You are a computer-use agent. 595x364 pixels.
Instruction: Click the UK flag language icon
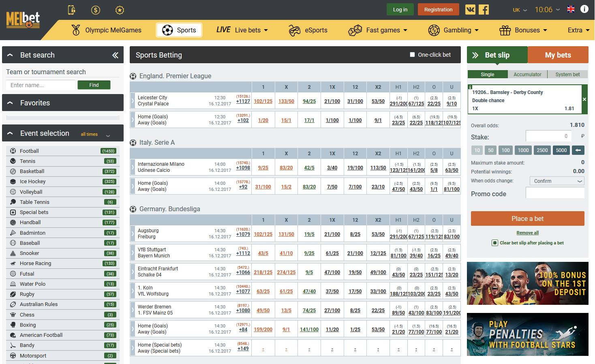click(x=571, y=9)
